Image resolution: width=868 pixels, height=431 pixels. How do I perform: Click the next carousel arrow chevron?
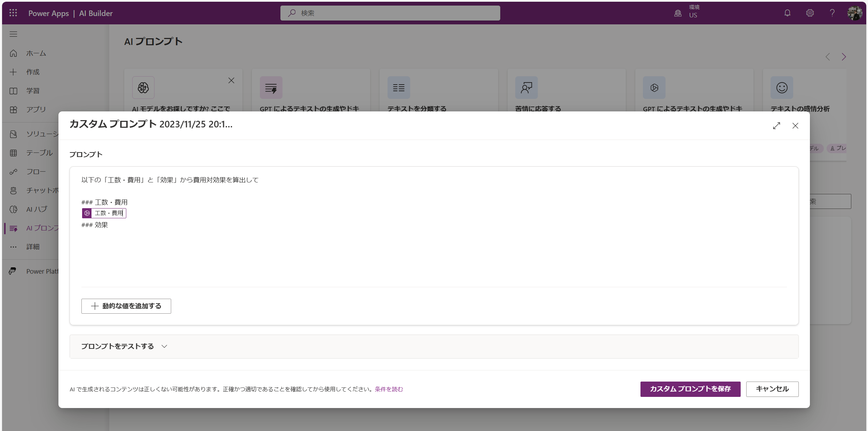pos(844,57)
